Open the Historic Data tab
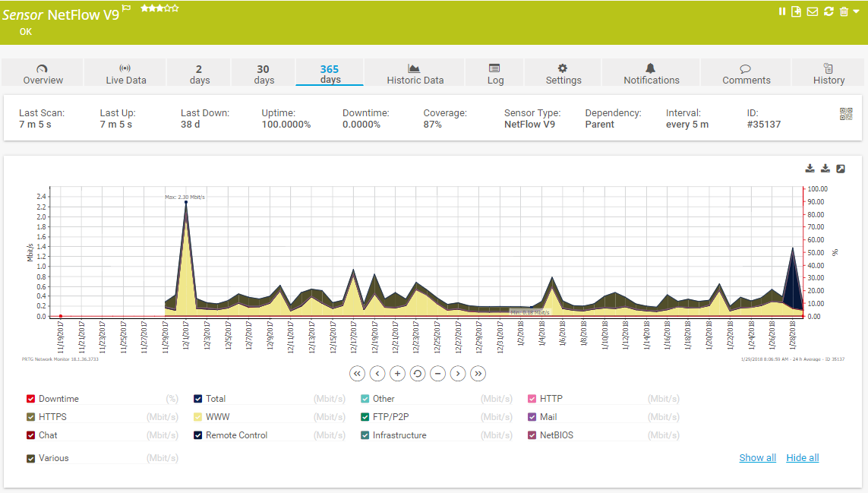868x493 pixels. [x=415, y=73]
